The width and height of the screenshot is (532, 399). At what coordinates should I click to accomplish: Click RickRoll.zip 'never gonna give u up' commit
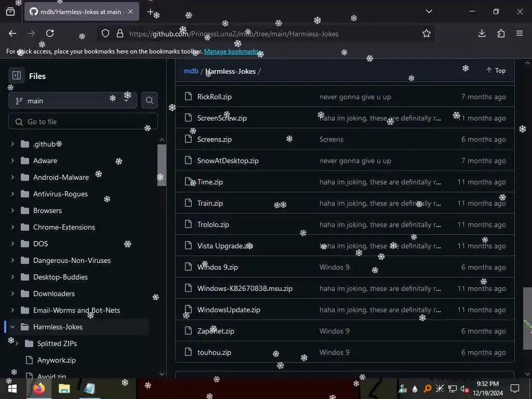(x=355, y=97)
